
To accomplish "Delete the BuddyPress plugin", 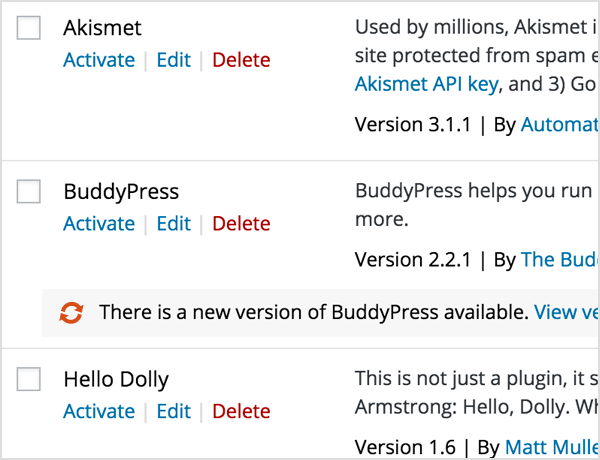I will [x=241, y=223].
